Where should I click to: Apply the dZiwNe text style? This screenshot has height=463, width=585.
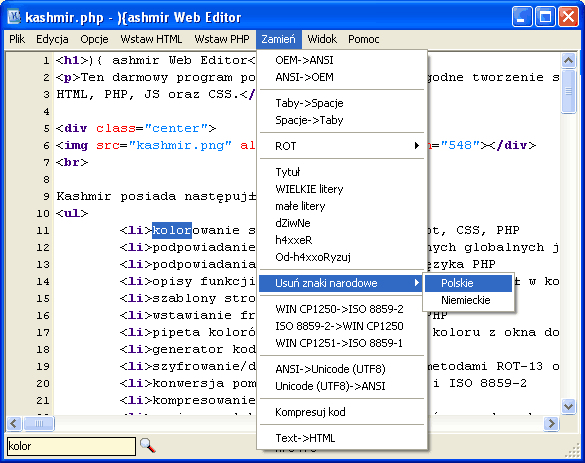point(341,223)
